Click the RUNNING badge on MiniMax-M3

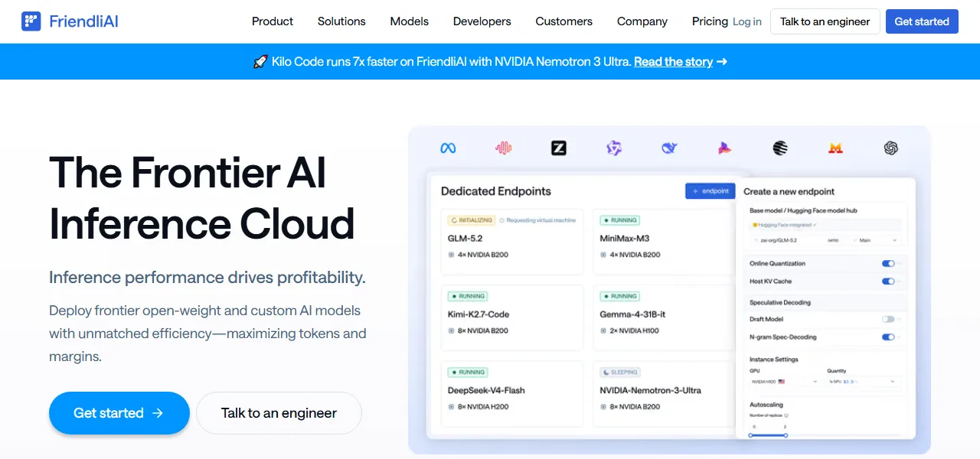(x=620, y=220)
